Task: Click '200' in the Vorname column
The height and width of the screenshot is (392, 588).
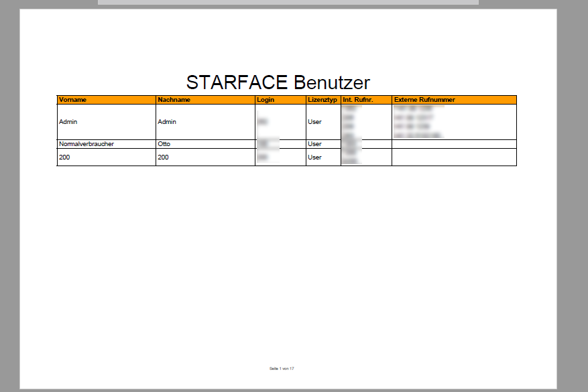Action: [64, 157]
